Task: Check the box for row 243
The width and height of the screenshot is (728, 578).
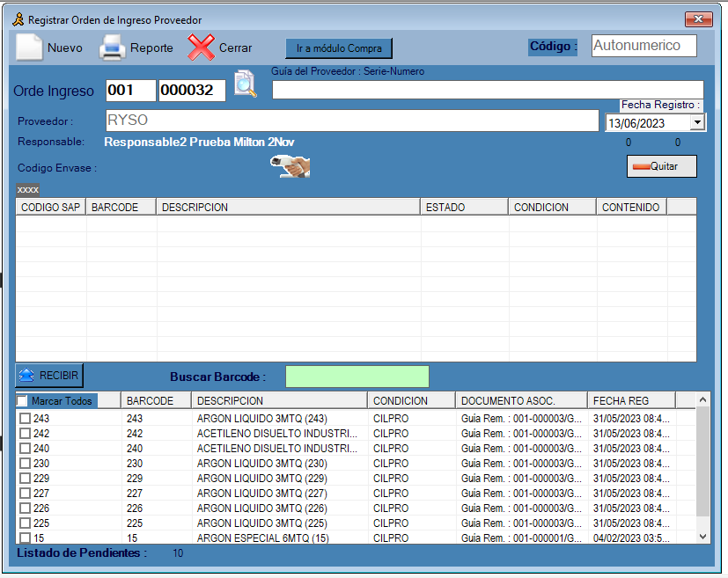Action: tap(25, 419)
